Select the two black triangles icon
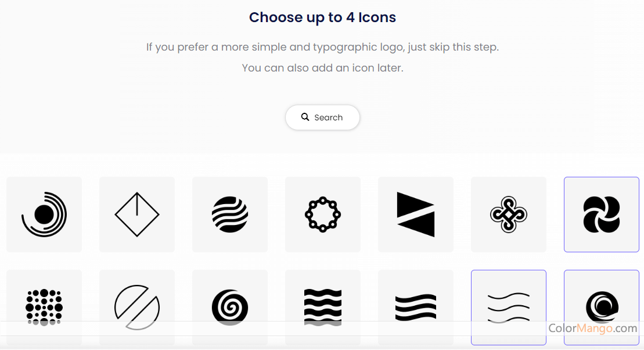Viewport: 644px width, 350px height. point(416,215)
